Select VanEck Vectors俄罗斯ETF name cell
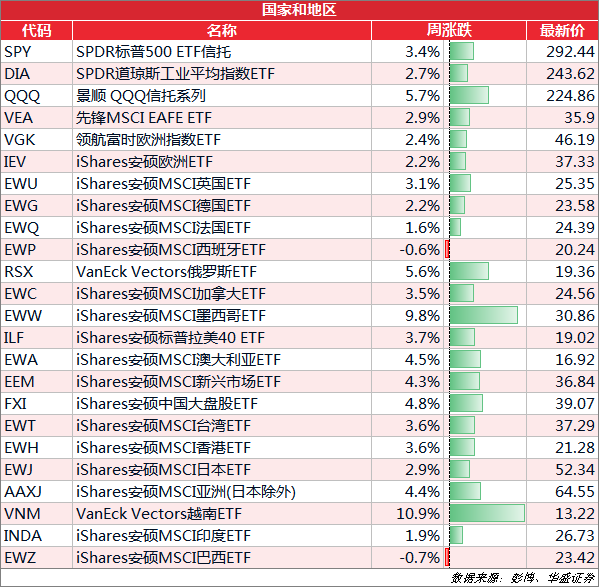The image size is (600, 588). [222, 272]
